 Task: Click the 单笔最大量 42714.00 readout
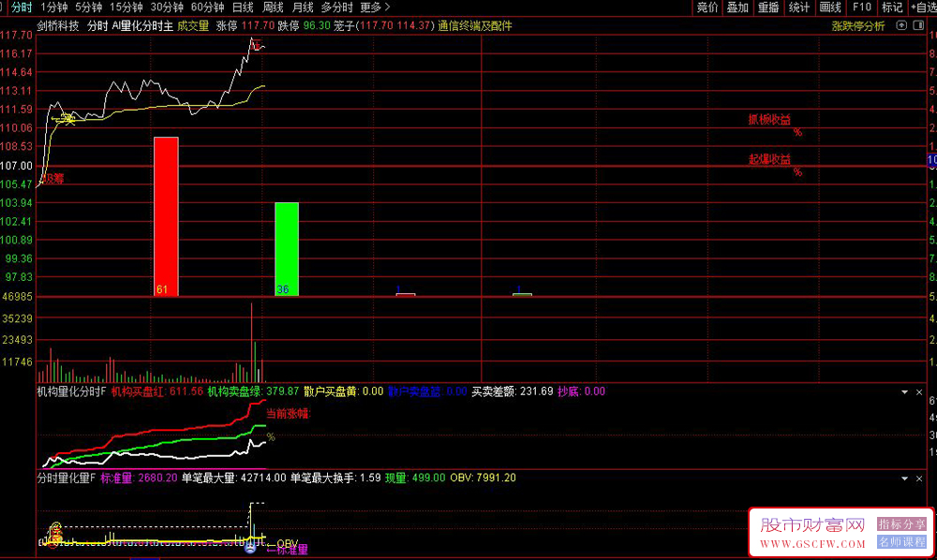[234, 479]
